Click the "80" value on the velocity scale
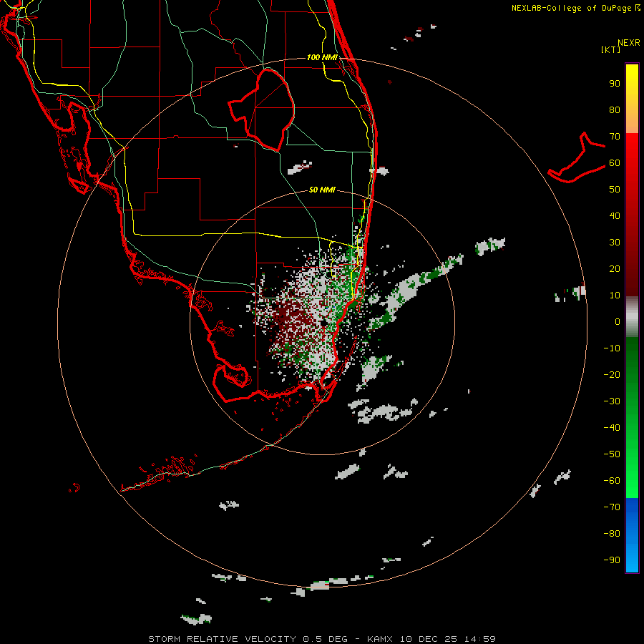The image size is (644, 644). (615, 110)
